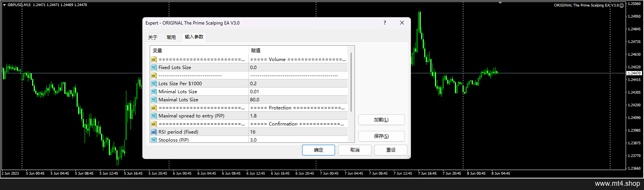The image size is (644, 190).
Task: Click the integer icon beside RSI period
Action: pos(154,132)
